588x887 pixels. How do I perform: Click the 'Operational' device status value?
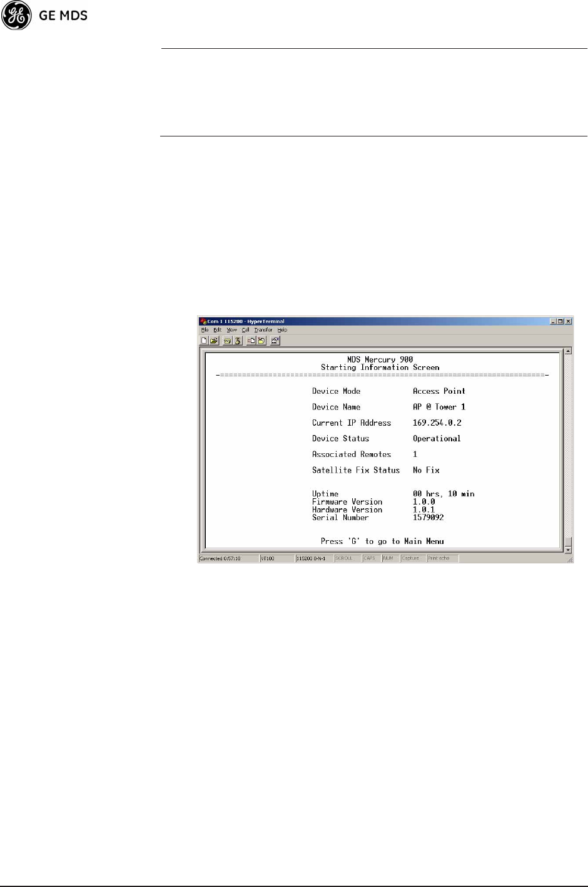coord(437,439)
